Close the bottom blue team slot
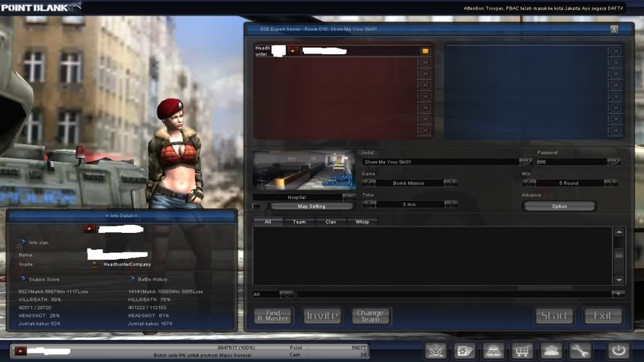644x362 pixels. pyautogui.click(x=615, y=130)
